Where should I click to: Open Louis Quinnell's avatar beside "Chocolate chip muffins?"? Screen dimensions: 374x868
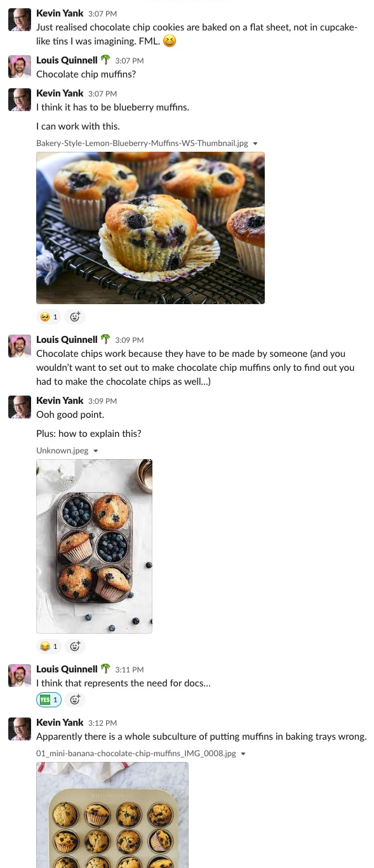(20, 67)
